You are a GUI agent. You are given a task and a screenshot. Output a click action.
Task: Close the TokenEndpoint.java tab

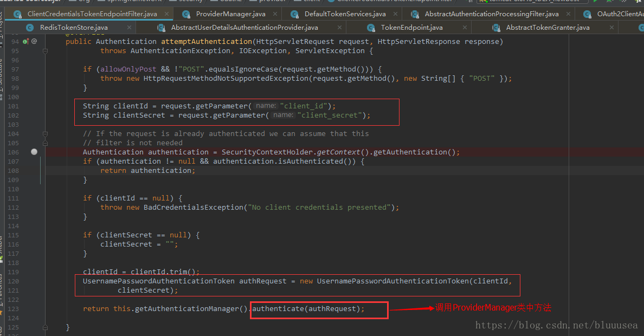(x=465, y=27)
